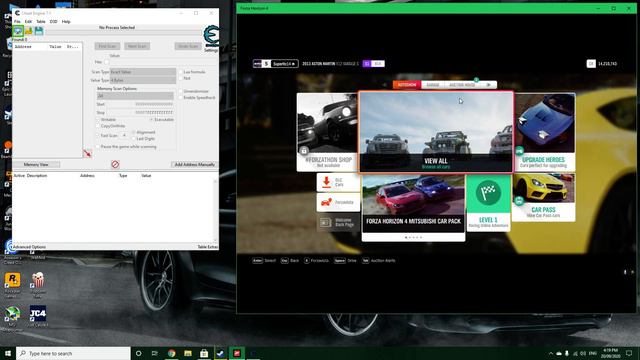The height and width of the screenshot is (360, 640).
Task: Open Steam from the taskbar
Action: (220, 353)
